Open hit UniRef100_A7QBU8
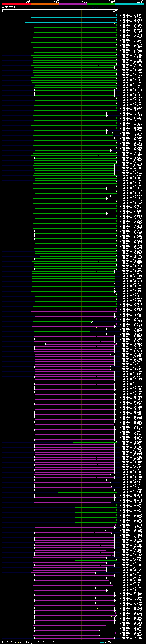Viewport: 146px width, 644px height. click(131, 565)
